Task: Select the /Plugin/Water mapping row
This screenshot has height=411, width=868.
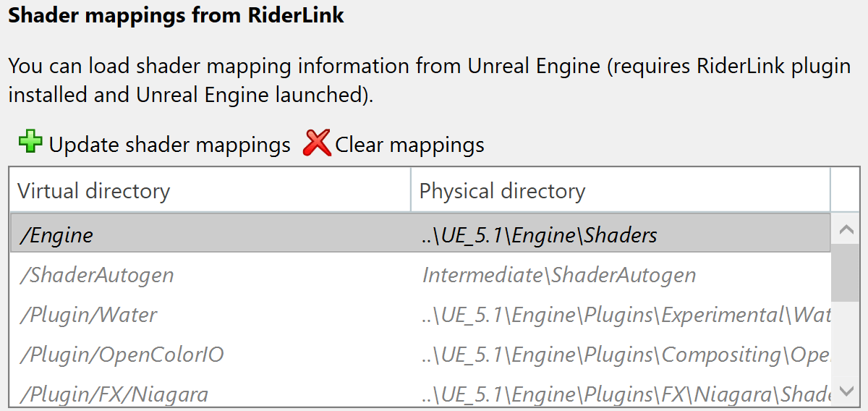Action: pos(88,315)
